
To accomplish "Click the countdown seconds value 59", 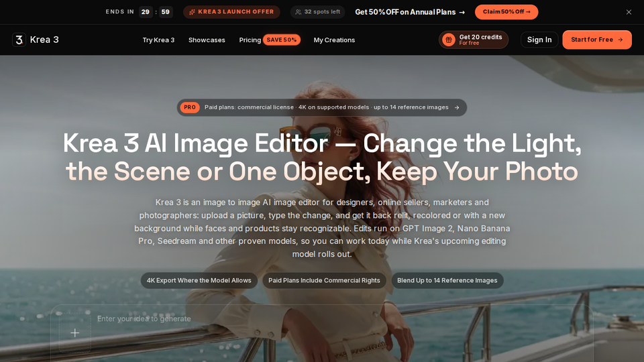I will 166,12.
